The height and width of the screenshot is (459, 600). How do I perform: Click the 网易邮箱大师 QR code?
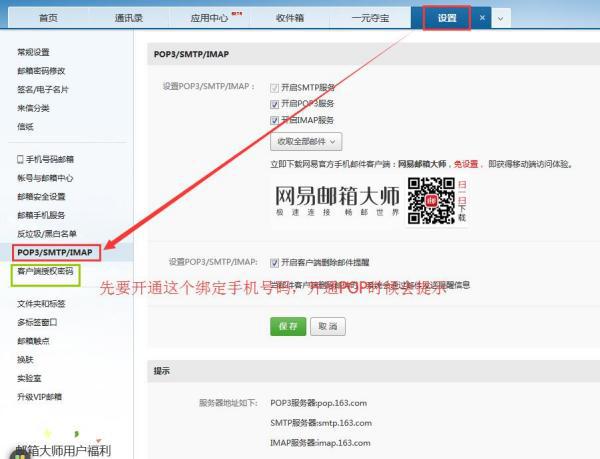click(x=431, y=200)
